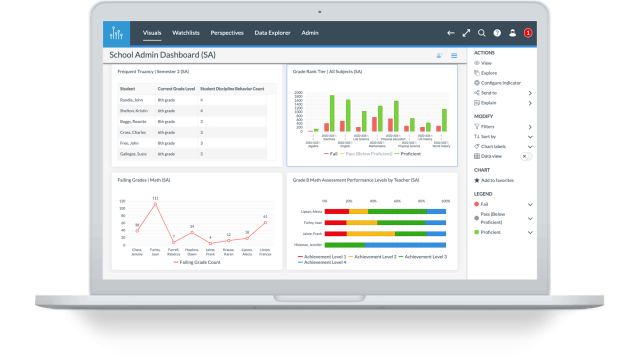Toggle Failing Grade Count legend entry

coord(197,263)
